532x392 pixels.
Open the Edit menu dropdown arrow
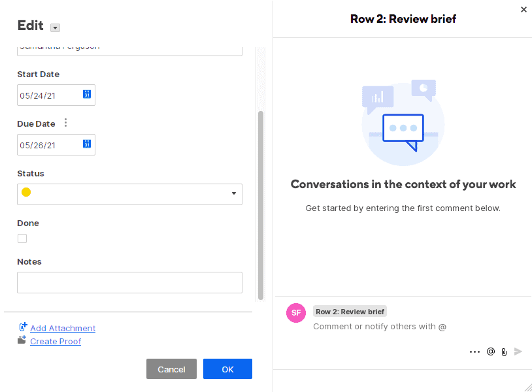coord(55,27)
